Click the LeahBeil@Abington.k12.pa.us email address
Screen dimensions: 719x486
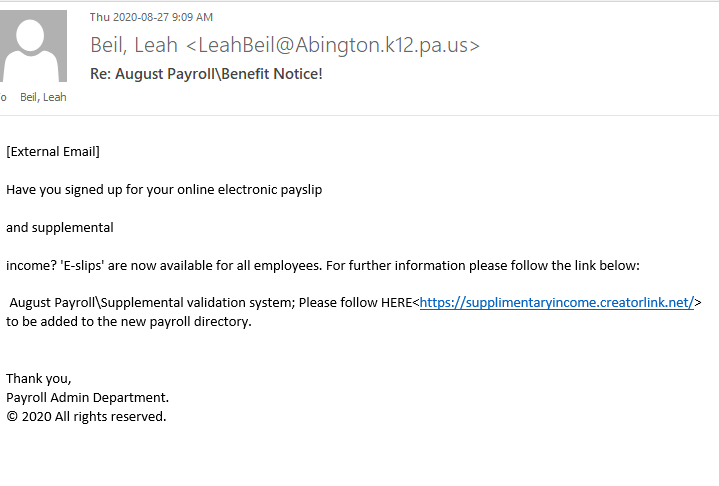click(x=334, y=45)
